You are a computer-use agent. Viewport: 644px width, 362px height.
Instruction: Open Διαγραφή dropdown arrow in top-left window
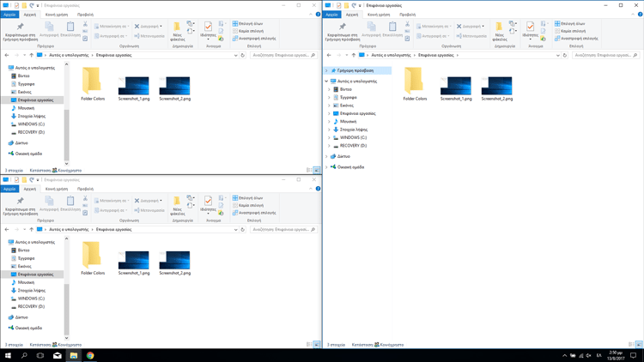(161, 27)
